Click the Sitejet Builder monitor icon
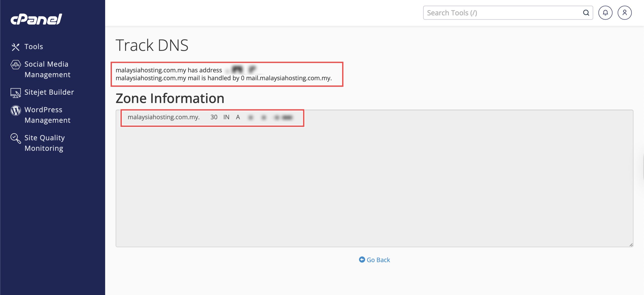Image resolution: width=644 pixels, height=295 pixels. pos(16,93)
